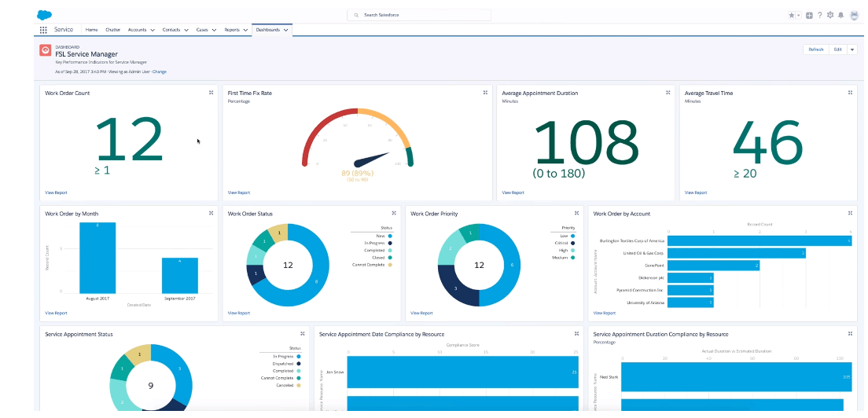Expand the First Time Fix Rate widget
Viewport: 868px width, 418px height.
[485, 93]
